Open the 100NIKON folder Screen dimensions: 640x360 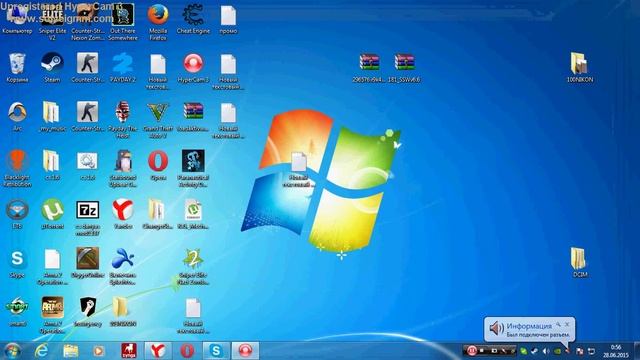click(x=580, y=67)
